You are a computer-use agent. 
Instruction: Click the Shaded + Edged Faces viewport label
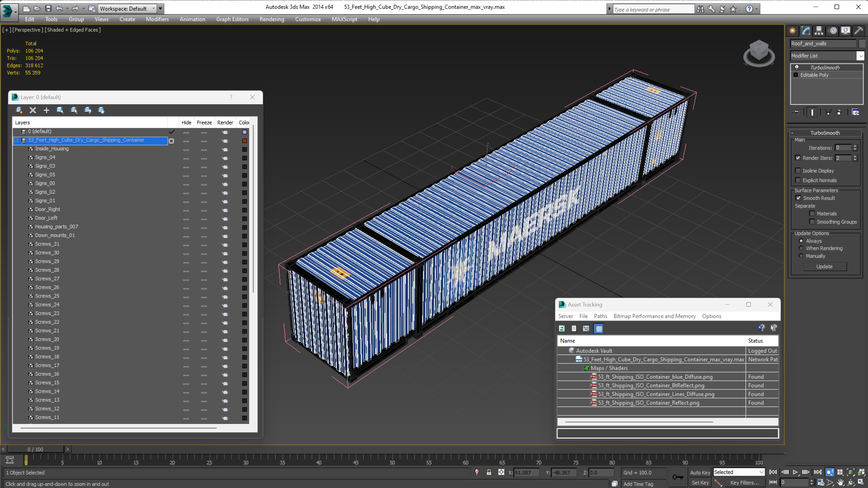[73, 29]
